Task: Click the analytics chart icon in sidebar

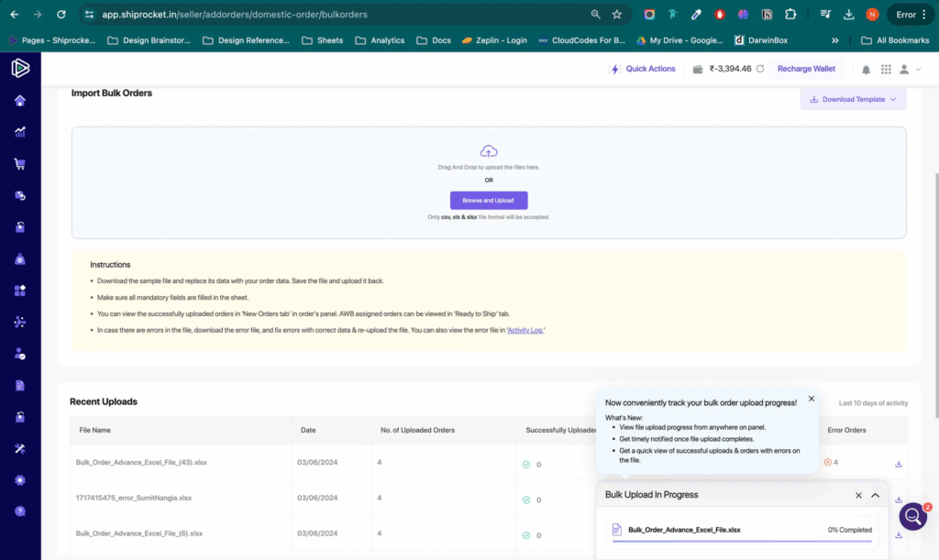Action: pyautogui.click(x=20, y=132)
